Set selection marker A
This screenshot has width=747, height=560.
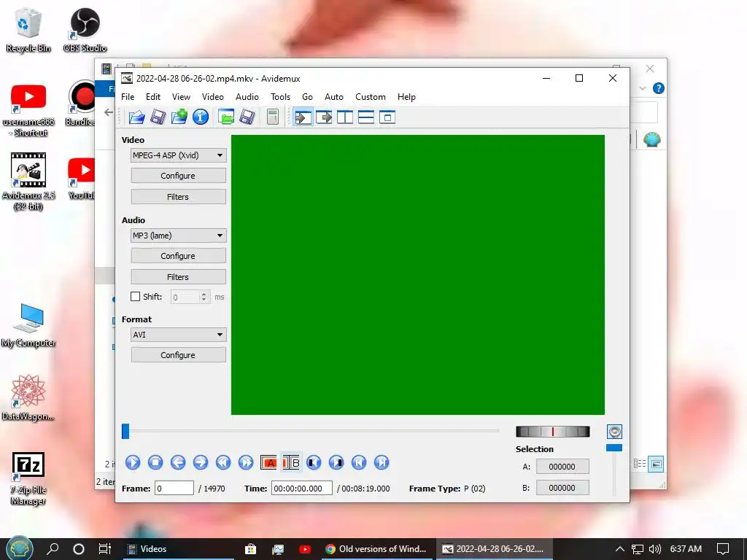point(268,462)
